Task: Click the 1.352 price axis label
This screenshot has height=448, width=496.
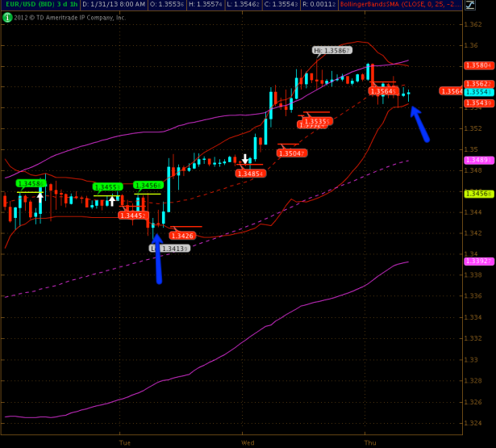Action: tap(473, 128)
